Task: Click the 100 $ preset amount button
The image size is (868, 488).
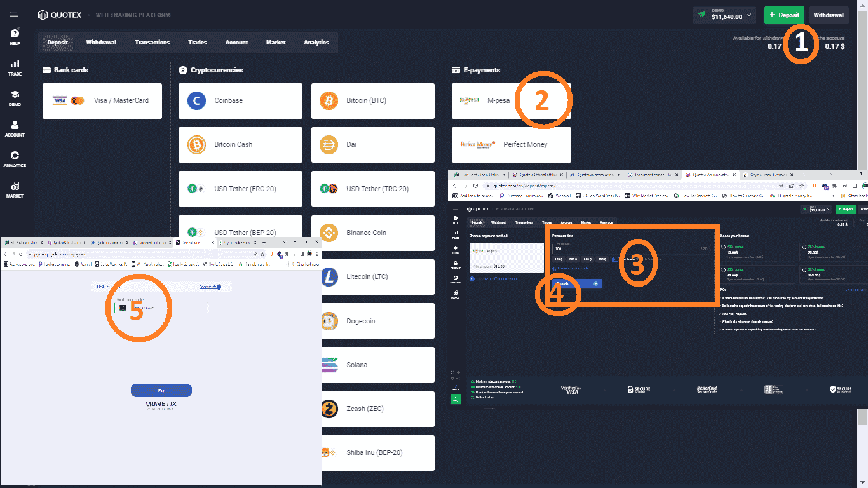Action: tap(559, 259)
